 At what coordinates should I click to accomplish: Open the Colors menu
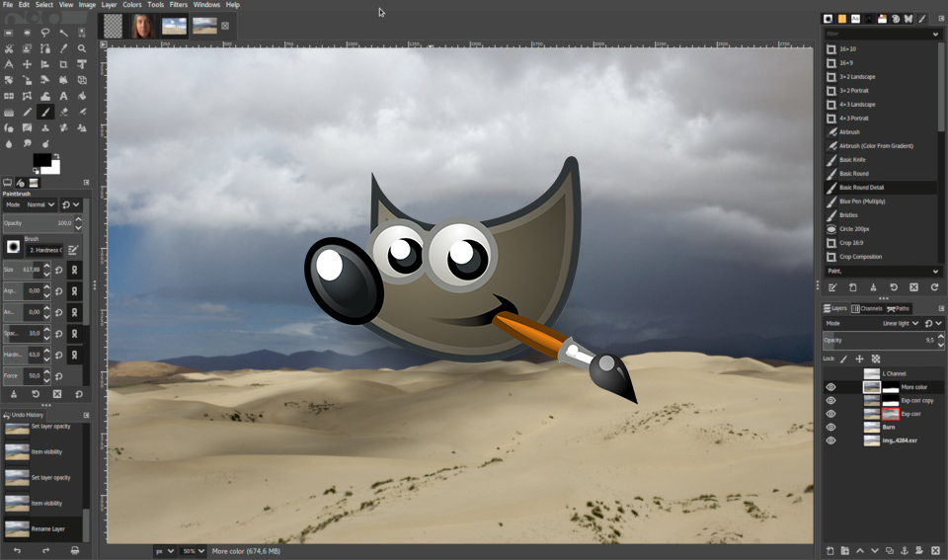click(x=131, y=5)
